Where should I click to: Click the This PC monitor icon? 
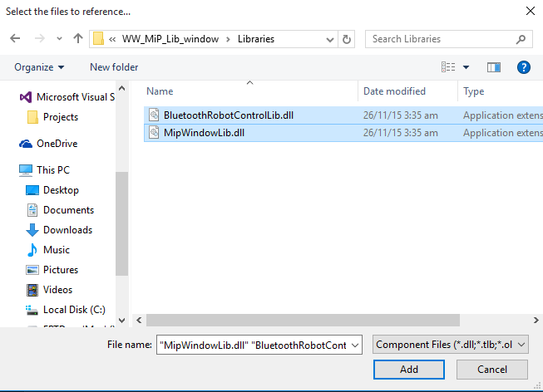(26, 170)
